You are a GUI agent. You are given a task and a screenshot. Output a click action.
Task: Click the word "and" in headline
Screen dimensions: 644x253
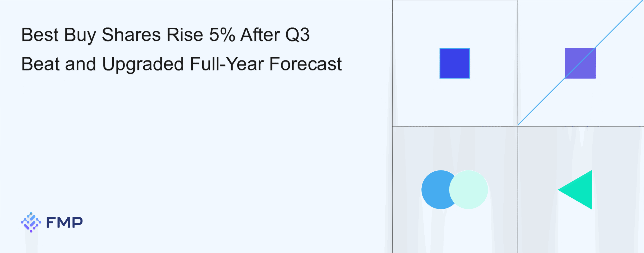80,64
